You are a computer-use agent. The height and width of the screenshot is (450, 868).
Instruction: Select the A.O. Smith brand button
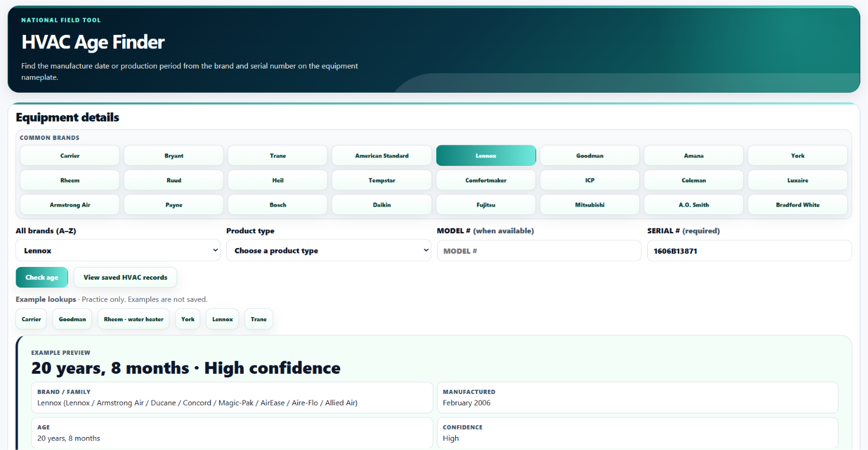(x=694, y=205)
